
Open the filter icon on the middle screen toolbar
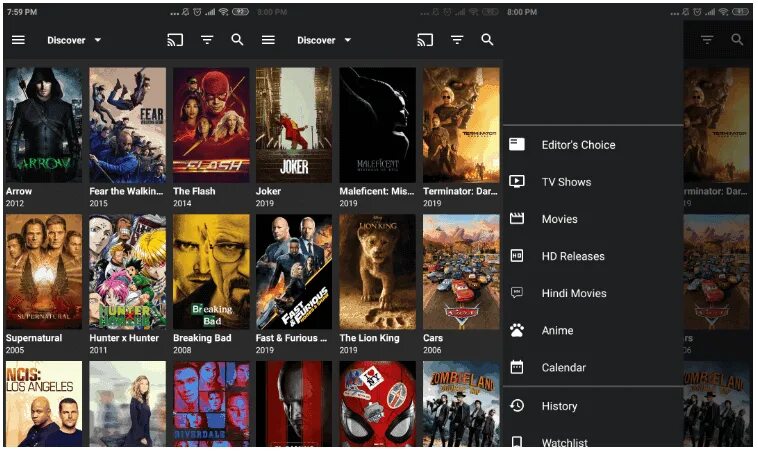point(457,40)
